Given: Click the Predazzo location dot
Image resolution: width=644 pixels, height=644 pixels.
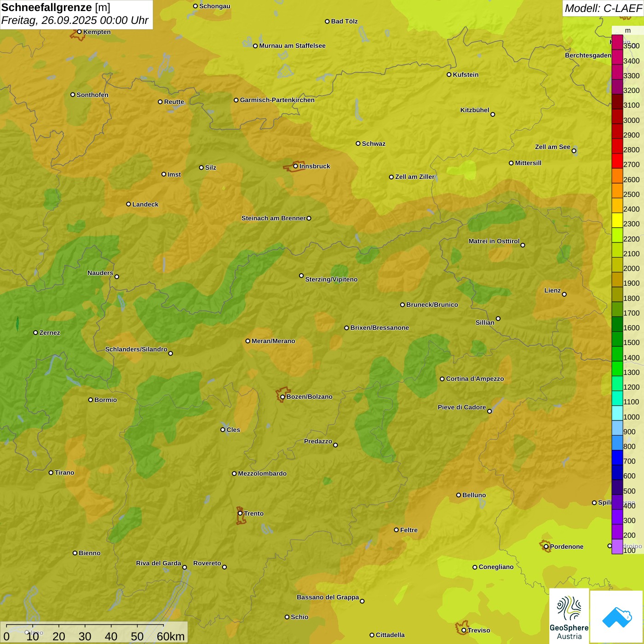Looking at the screenshot, I should 335,445.
